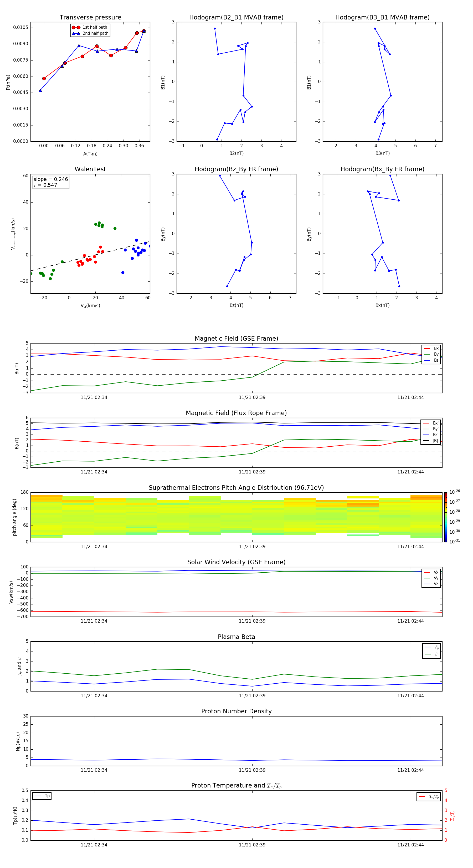Click the "Vsw(km/s)" y-axis label
Viewport: 473px width, 868px height.
[11, 592]
